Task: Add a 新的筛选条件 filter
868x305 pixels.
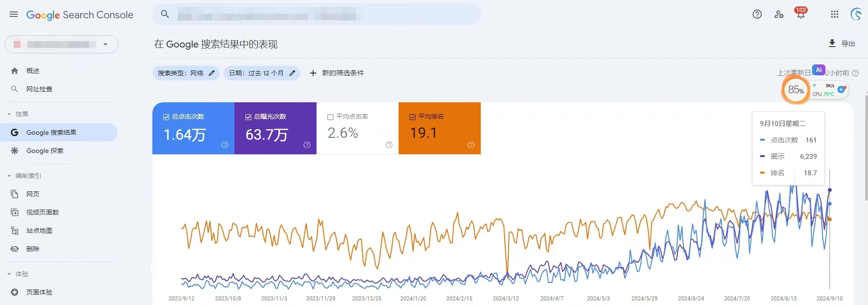Action: 337,73
